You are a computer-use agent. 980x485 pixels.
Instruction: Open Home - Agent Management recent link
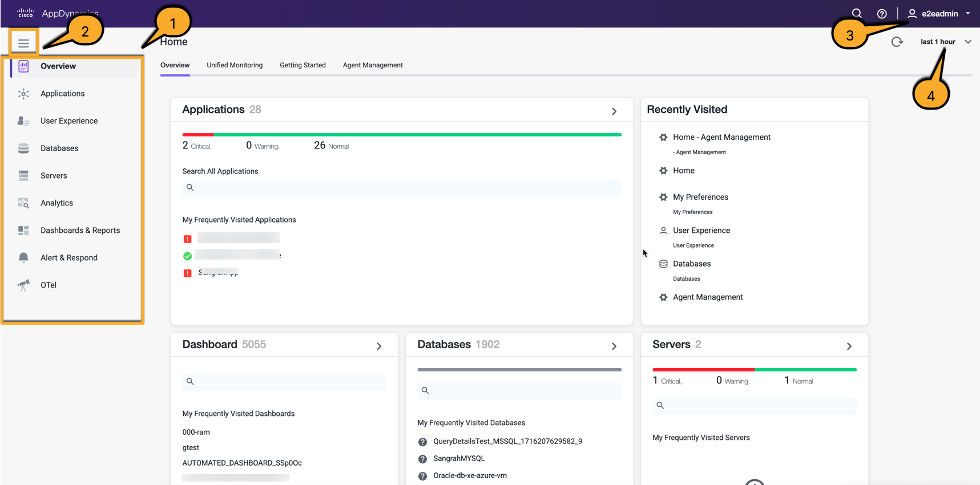point(721,138)
